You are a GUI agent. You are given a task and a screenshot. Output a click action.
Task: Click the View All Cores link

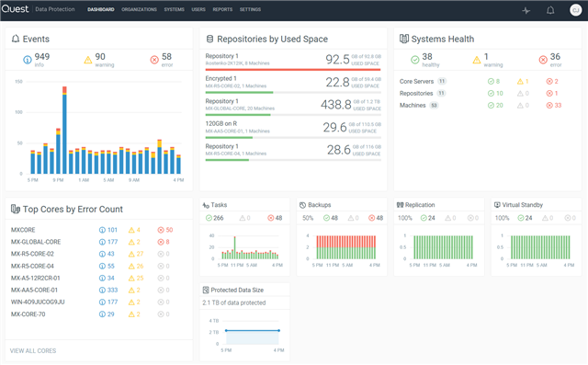(x=33, y=350)
